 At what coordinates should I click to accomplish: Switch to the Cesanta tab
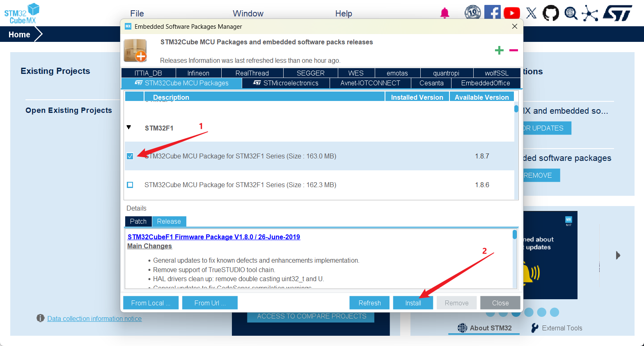pyautogui.click(x=431, y=83)
